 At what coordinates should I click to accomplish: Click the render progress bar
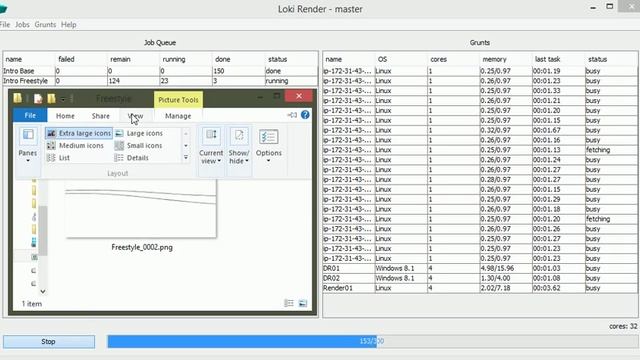point(373,341)
